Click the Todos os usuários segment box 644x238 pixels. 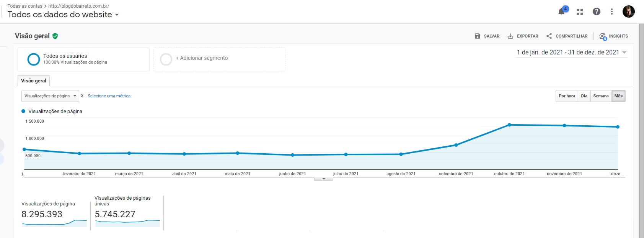tap(83, 59)
